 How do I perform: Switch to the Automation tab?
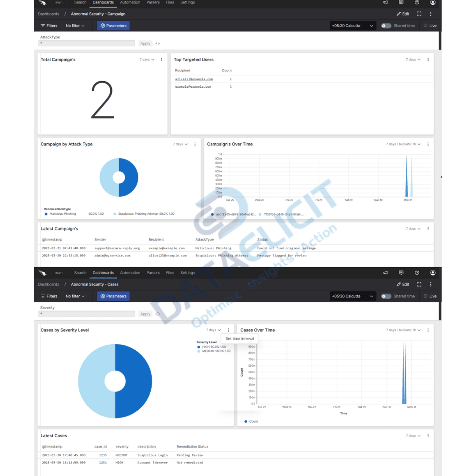point(130,3)
